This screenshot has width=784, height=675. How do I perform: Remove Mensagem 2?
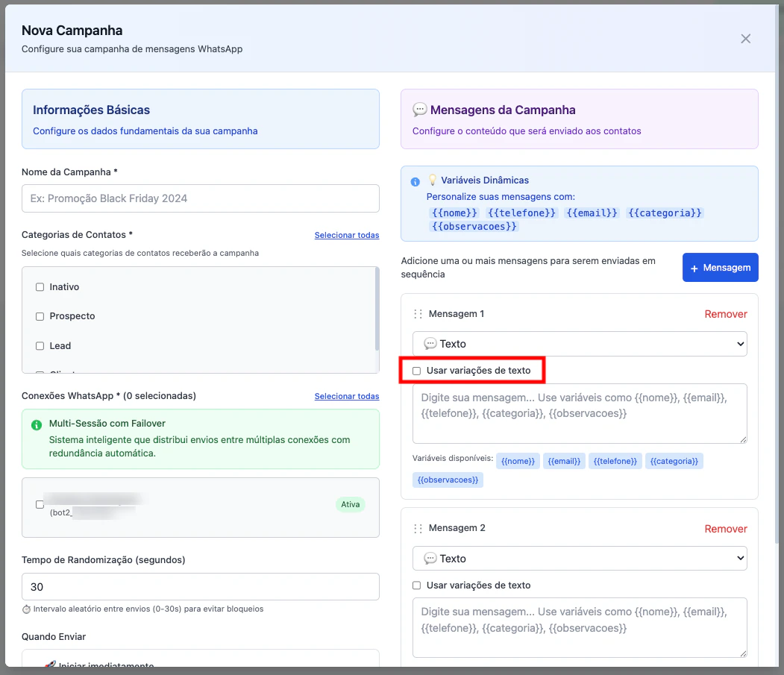pyautogui.click(x=726, y=529)
